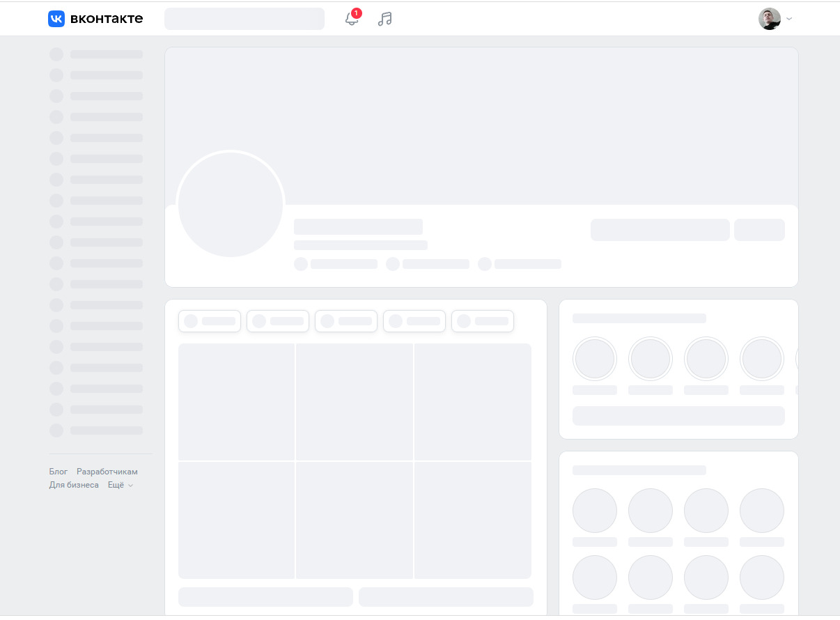Click the search field in header
Image resolution: width=840 pixels, height=620 pixels.
(244, 19)
